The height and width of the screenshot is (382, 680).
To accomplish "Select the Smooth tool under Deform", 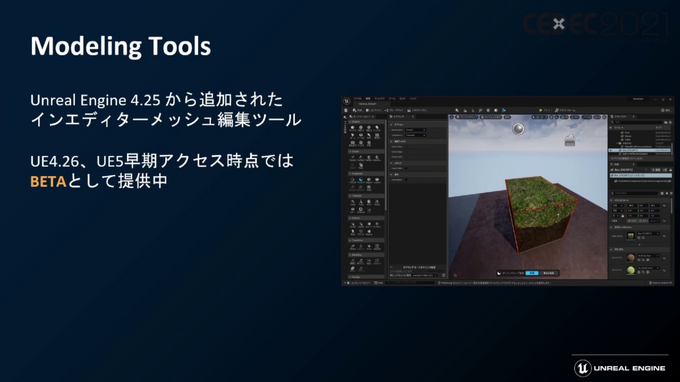I will pos(369,225).
